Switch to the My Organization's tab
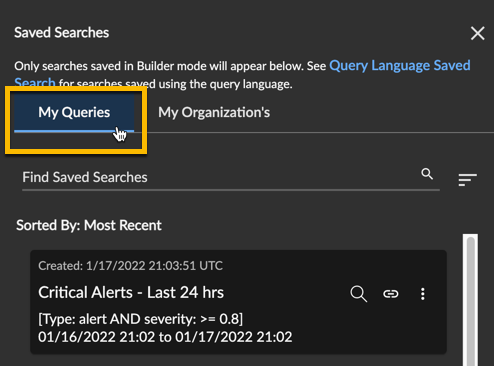494x366 pixels. pyautogui.click(x=214, y=112)
